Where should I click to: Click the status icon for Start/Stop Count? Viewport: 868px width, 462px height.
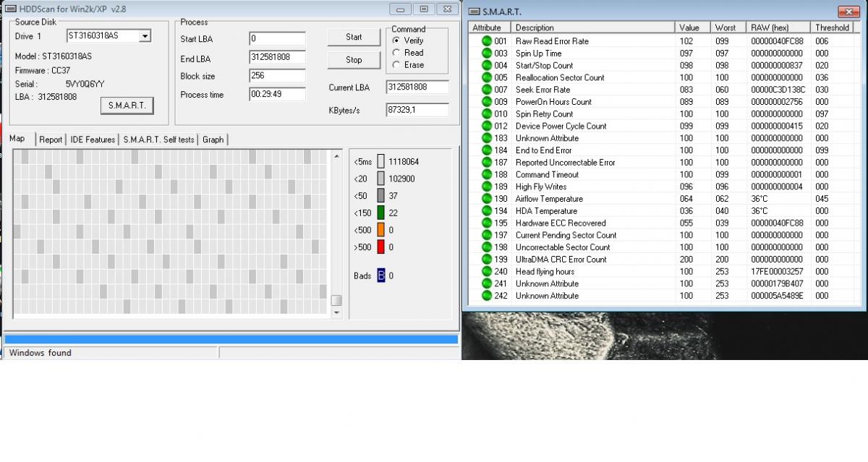[485, 66]
